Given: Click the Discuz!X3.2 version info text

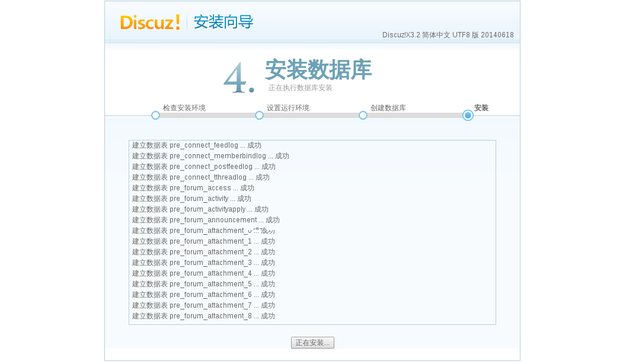Looking at the screenshot, I should coord(448,35).
